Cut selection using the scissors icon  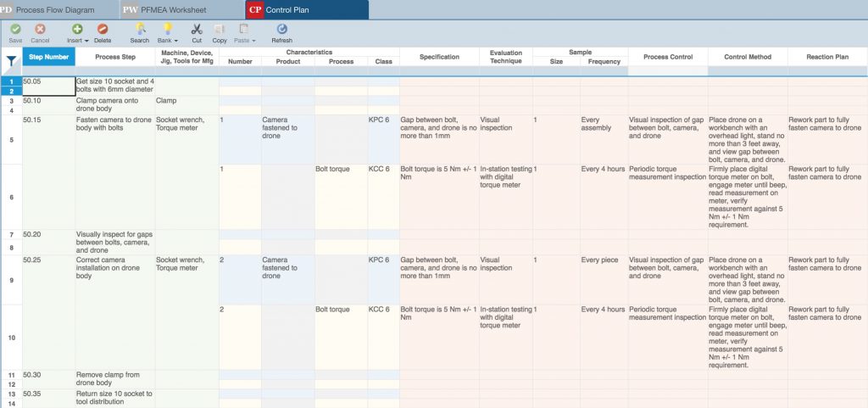point(197,30)
